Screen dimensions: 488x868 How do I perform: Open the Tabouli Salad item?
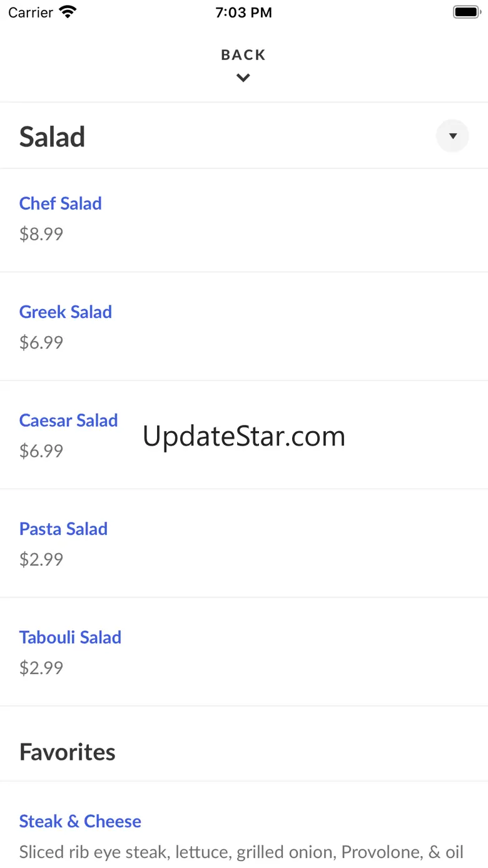pos(70,637)
